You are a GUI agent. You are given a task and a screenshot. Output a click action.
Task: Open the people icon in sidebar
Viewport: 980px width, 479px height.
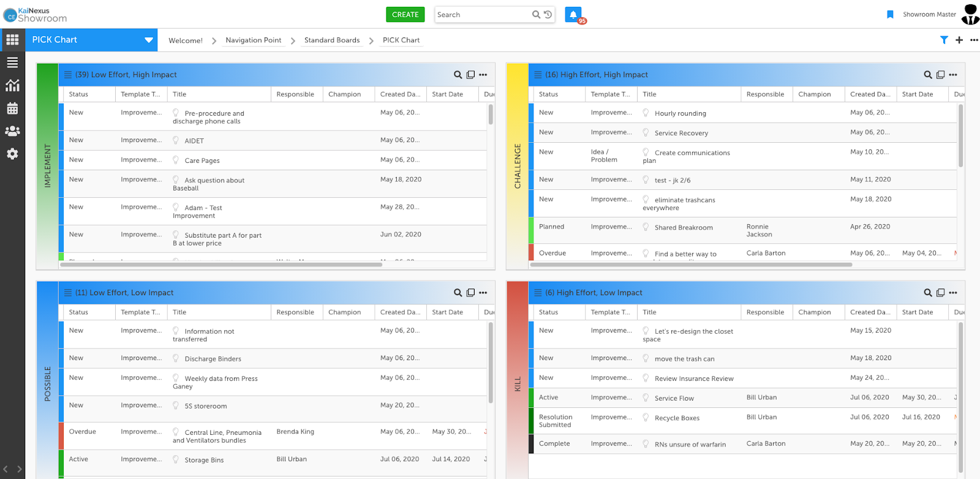pos(12,131)
